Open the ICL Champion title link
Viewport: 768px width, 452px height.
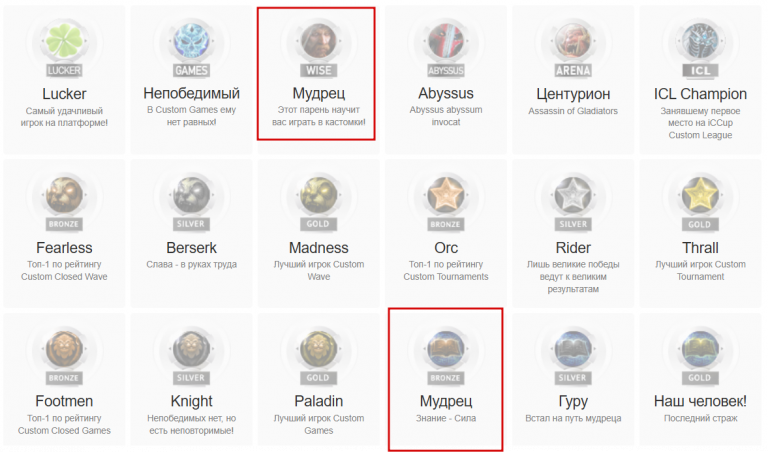coord(700,94)
